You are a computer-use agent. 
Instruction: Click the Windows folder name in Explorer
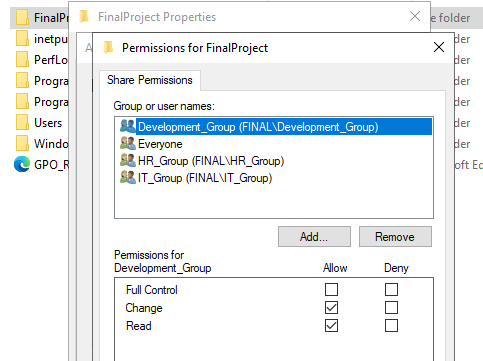click(x=51, y=144)
